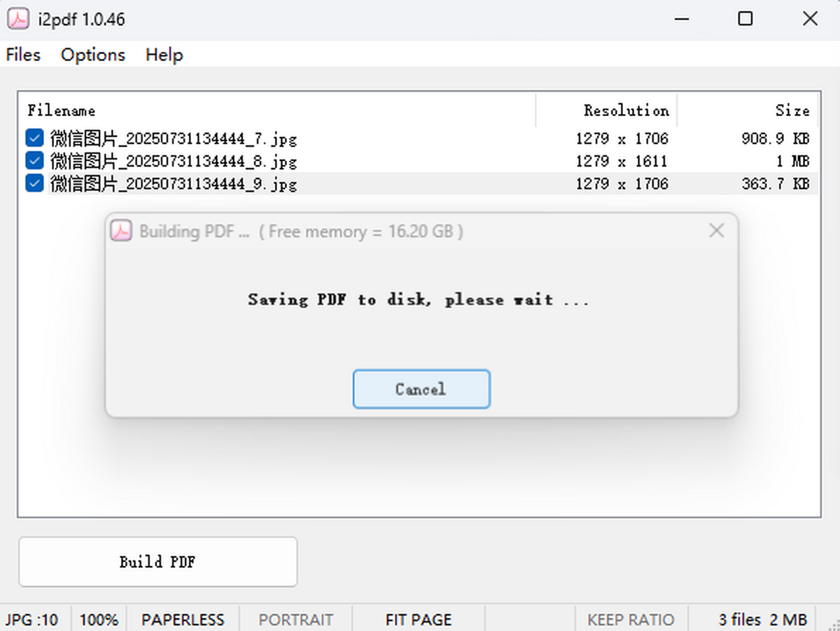Screen dimensions: 840x631
Task: Open the Options menu
Action: coord(92,55)
